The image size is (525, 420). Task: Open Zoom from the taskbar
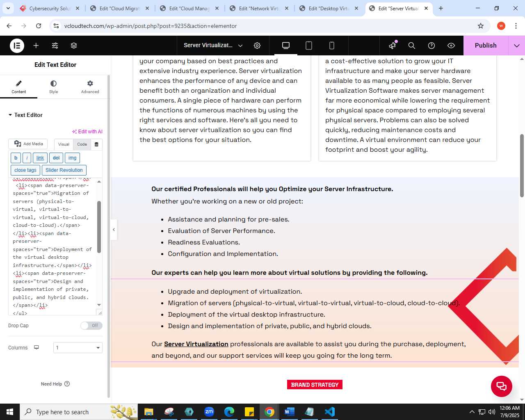pos(209,412)
